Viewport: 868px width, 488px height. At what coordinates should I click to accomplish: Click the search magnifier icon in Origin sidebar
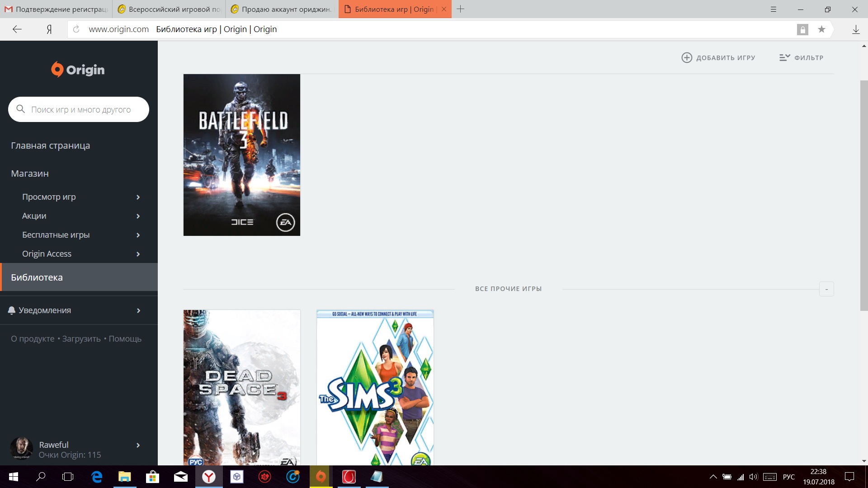tap(20, 109)
